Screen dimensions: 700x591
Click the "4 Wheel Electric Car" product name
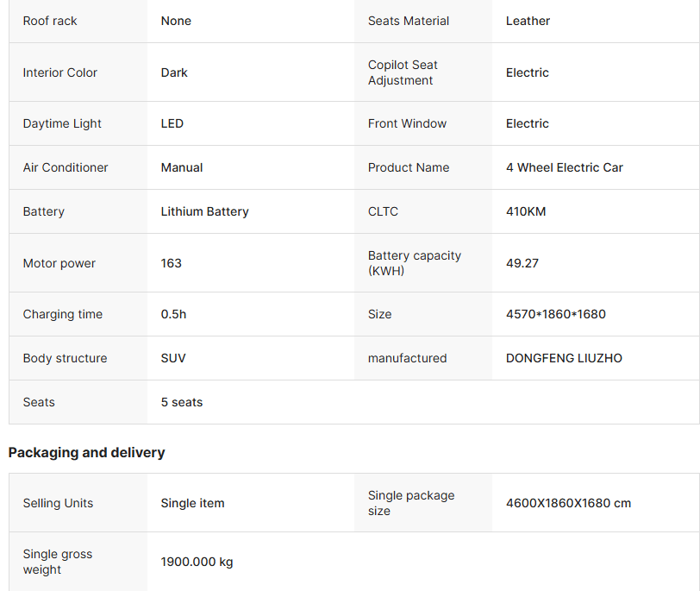[564, 167]
